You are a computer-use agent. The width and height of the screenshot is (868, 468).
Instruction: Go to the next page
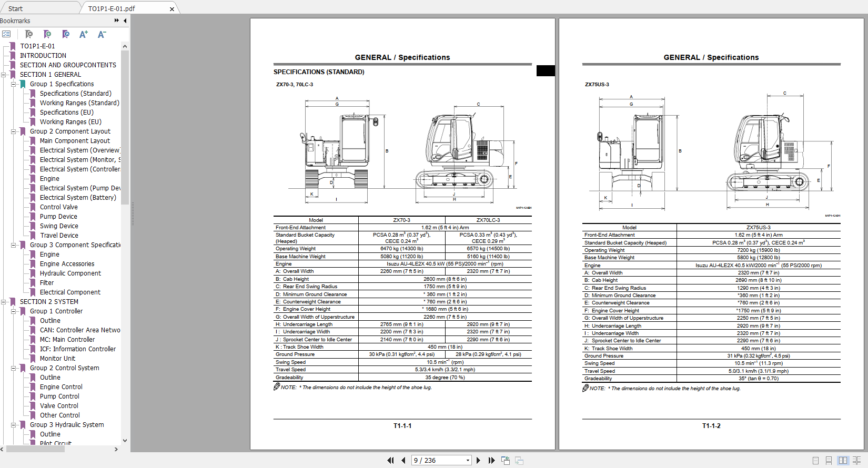[x=478, y=460]
